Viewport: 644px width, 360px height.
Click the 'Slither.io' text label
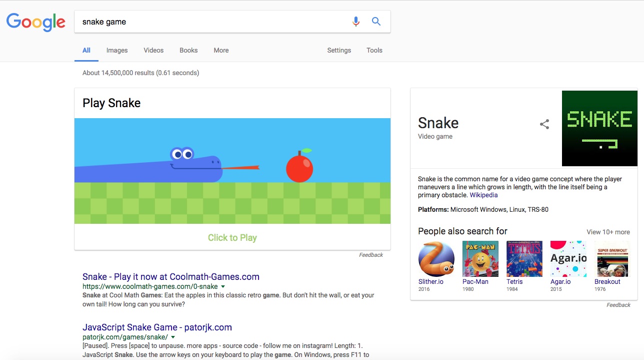point(430,281)
